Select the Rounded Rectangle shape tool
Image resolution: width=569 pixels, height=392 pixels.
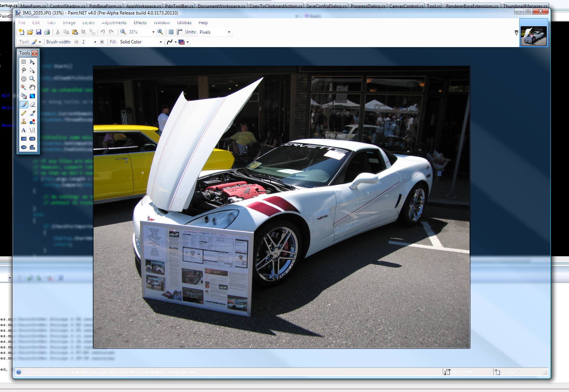coord(32,139)
